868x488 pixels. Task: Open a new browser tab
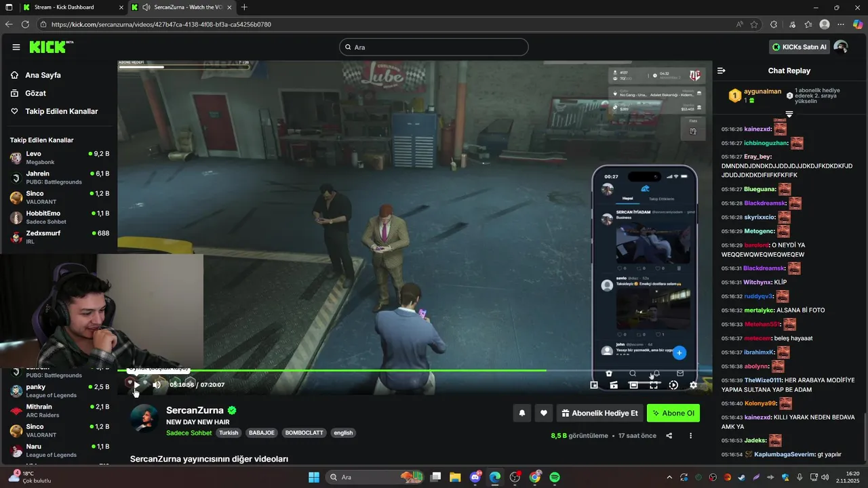(x=244, y=7)
